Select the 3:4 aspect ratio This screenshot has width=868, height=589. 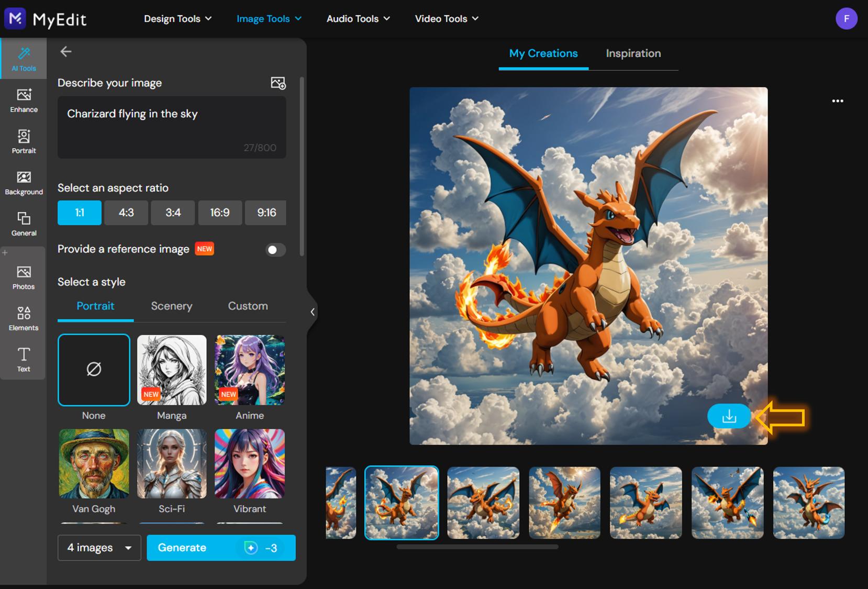(x=173, y=213)
